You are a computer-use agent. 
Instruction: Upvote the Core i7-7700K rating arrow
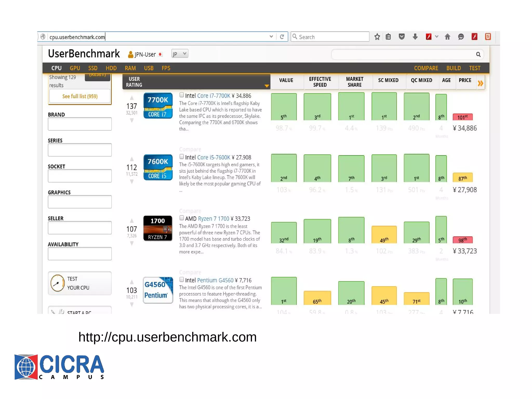132,98
